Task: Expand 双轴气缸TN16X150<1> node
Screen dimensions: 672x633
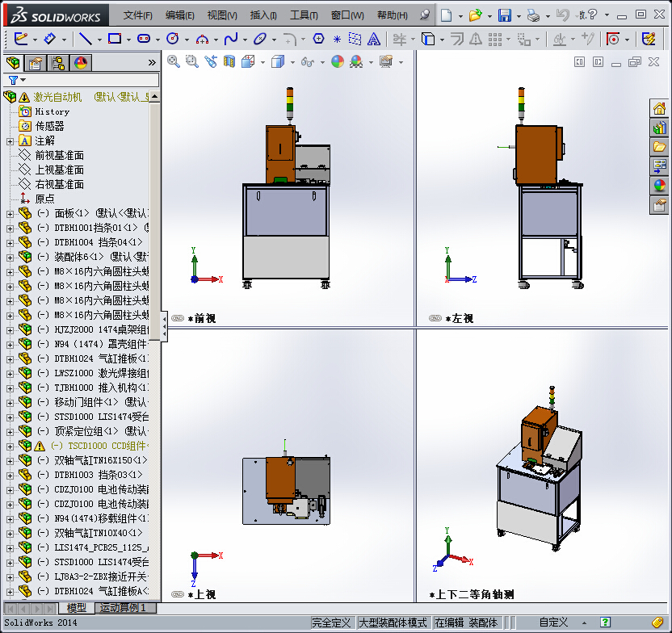Action: click(10, 461)
